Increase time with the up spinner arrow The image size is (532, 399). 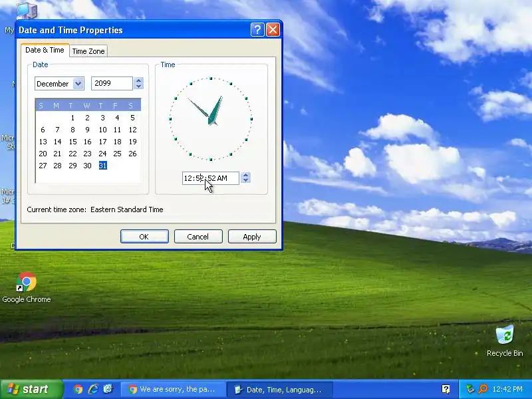245,175
